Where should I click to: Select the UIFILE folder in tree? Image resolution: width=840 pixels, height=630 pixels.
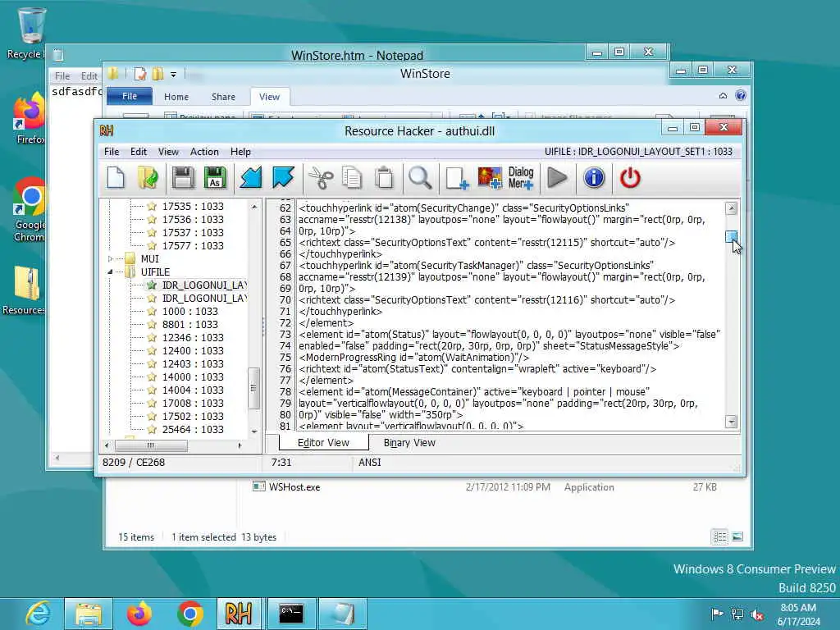pos(155,272)
